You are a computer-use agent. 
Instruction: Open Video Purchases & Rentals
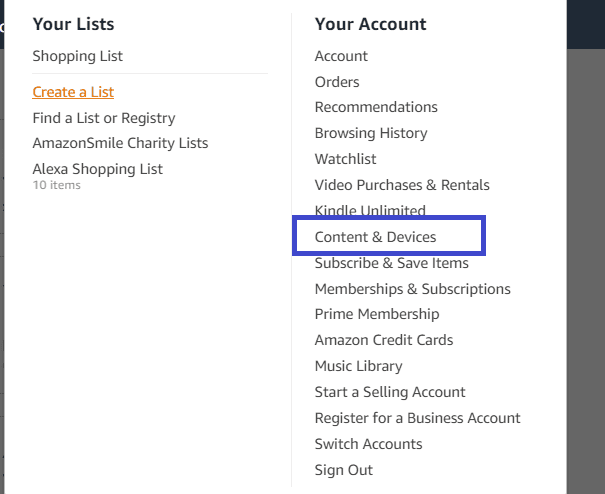pos(402,185)
